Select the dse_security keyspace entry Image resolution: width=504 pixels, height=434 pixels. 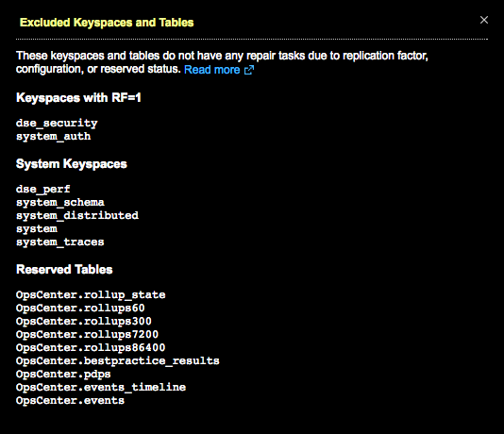pyautogui.click(x=57, y=123)
